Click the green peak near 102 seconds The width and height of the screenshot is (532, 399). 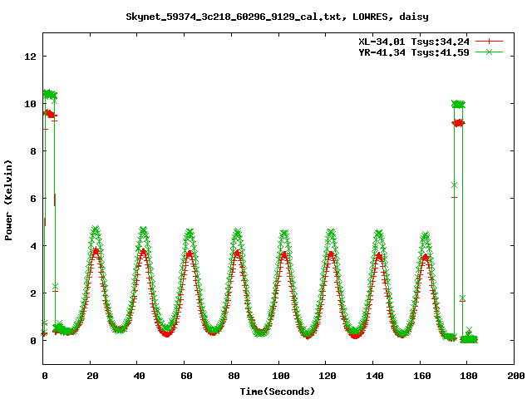(284, 234)
